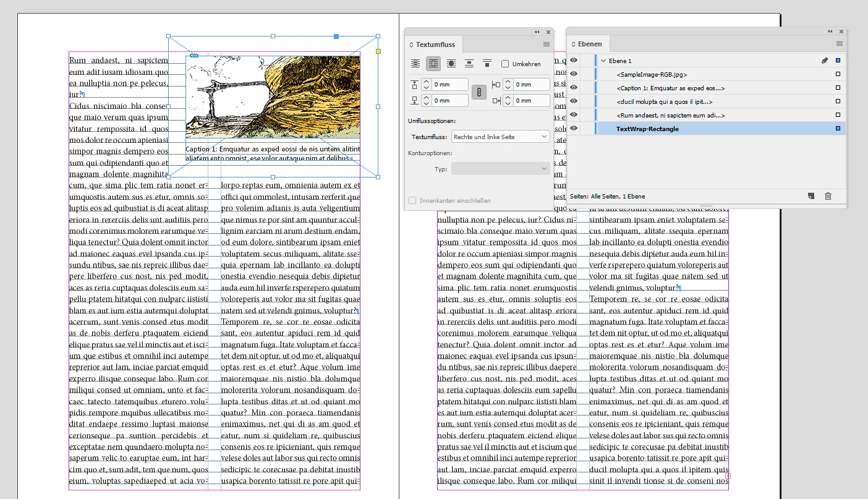
Task: Hide the SampleImage-RGB.jpg object
Action: [574, 74]
